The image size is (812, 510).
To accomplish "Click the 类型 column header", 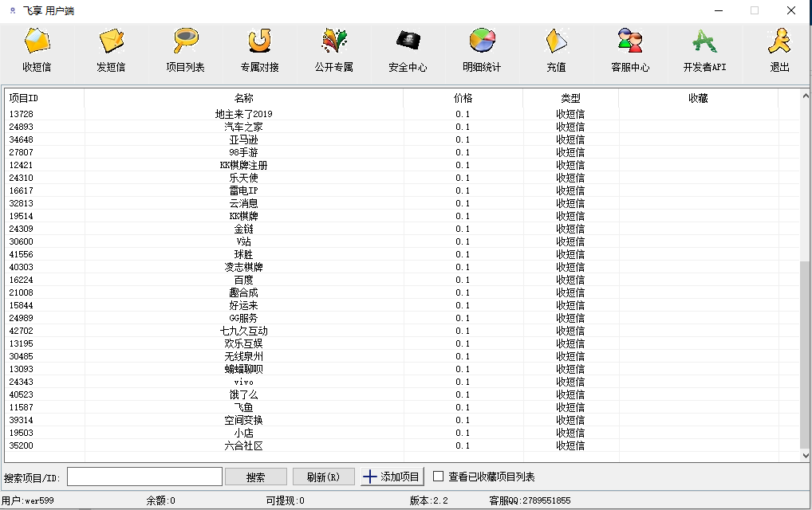I will tap(570, 98).
